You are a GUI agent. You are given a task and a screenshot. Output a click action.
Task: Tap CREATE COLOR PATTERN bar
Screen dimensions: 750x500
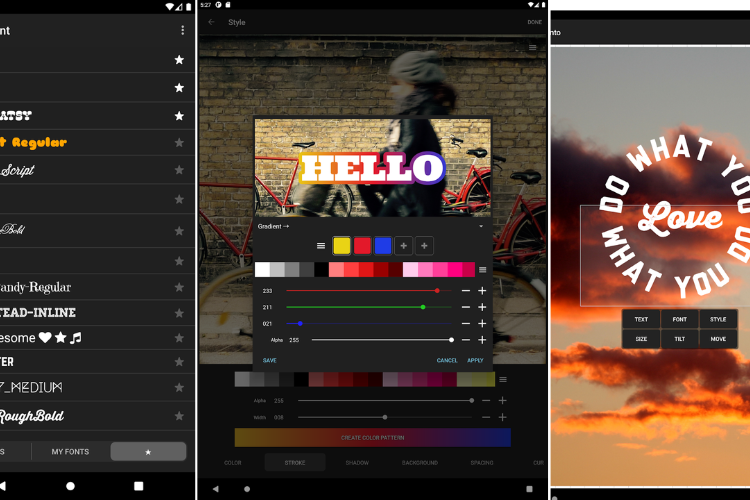(373, 438)
